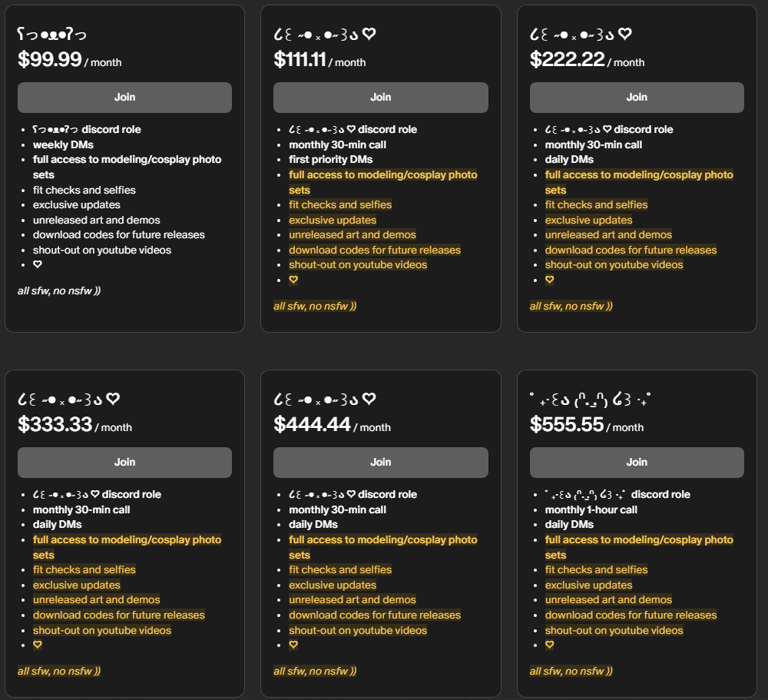
Task: Click the discord role line in $555.55 tier
Action: tap(617, 495)
